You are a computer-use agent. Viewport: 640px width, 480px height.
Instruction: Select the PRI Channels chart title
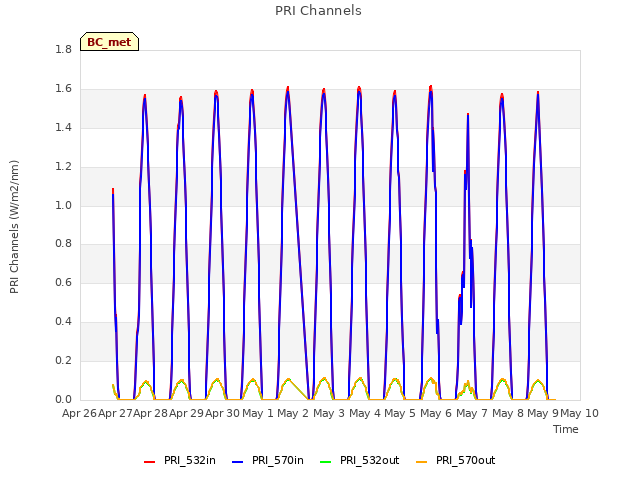point(318,11)
